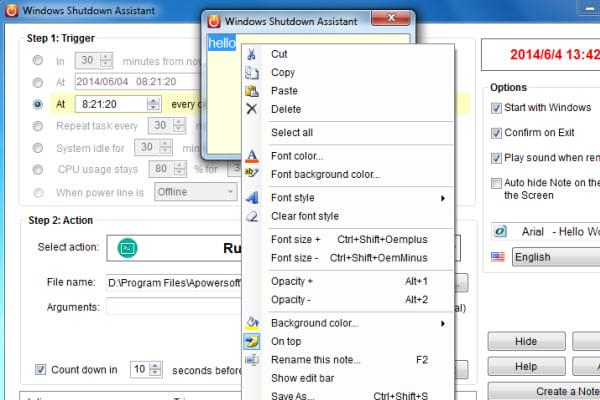
Task: Click the Font background color icon
Action: pos(251,174)
